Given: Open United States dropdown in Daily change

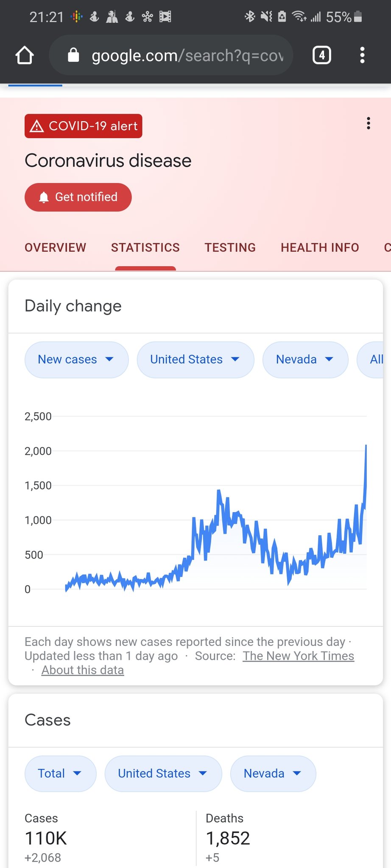Looking at the screenshot, I should click(195, 359).
